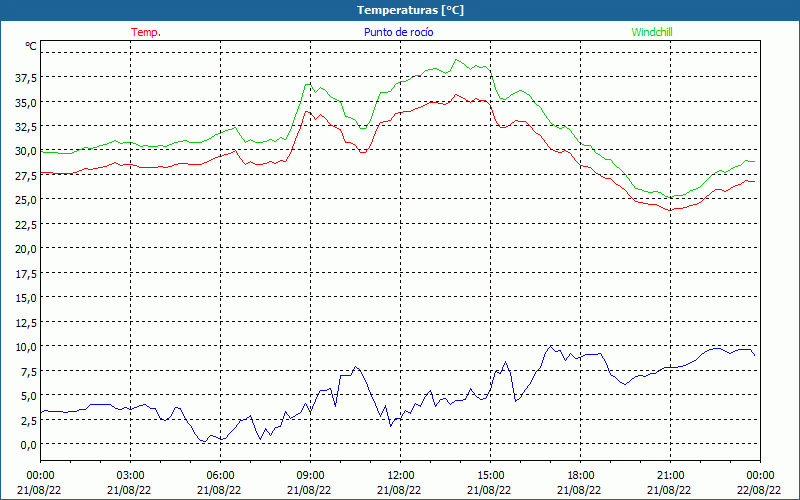Click the 22/08/22 date label on the x-axis
The height and width of the screenshot is (500, 800).
pyautogui.click(x=759, y=489)
